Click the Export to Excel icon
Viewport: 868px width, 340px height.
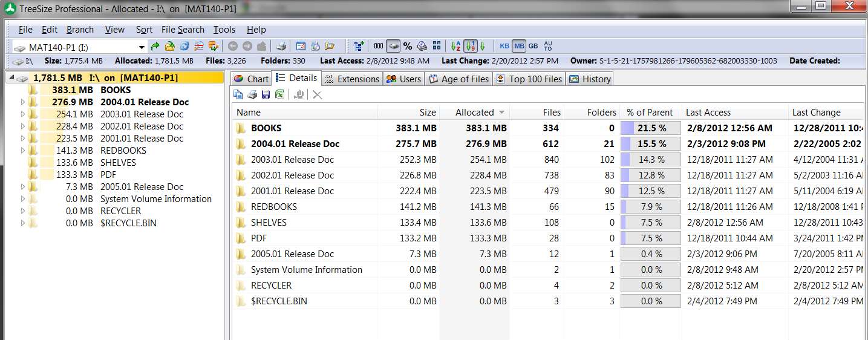point(279,94)
